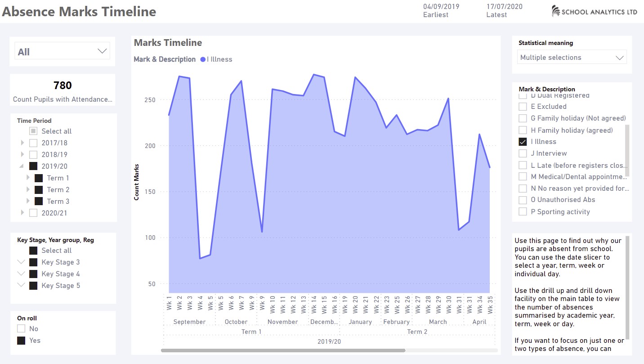This screenshot has width=644, height=364.
Task: Select the O Unauthorised Abs checkbox
Action: pos(523,200)
